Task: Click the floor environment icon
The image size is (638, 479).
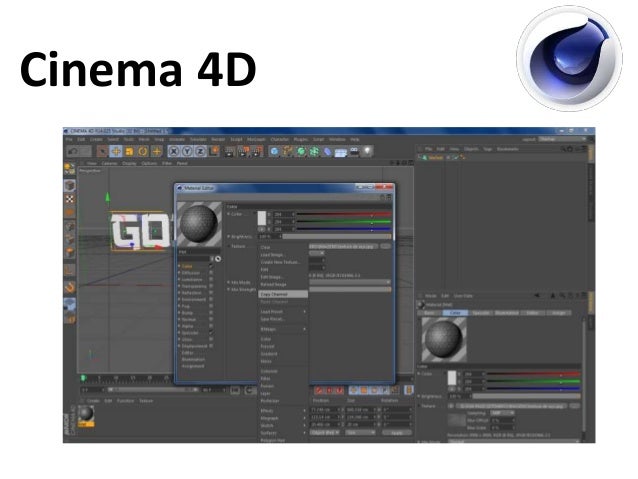Action: (341, 152)
